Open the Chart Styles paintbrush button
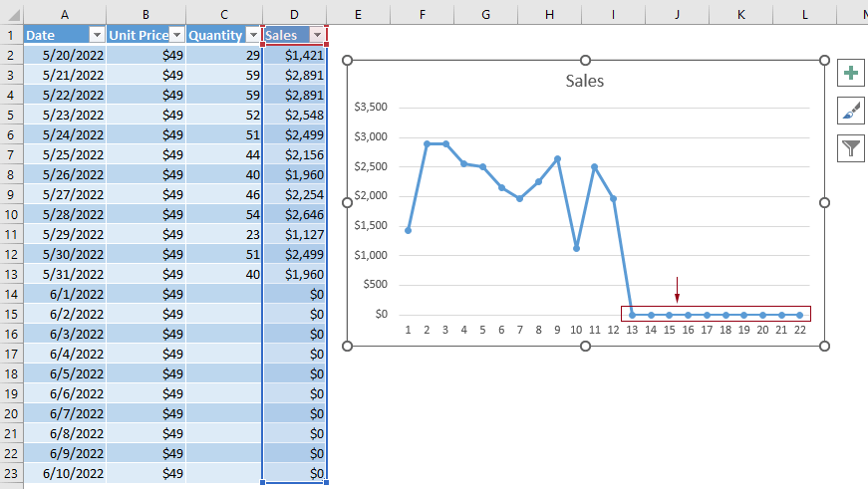868x489 pixels. 851,111
